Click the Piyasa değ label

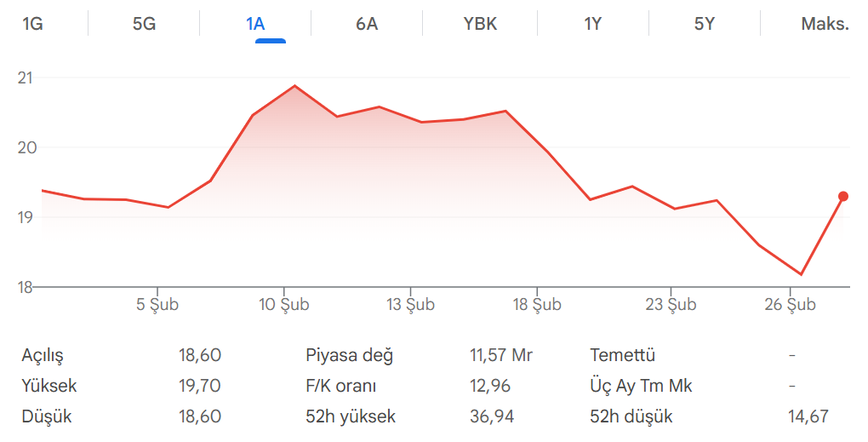[349, 356]
